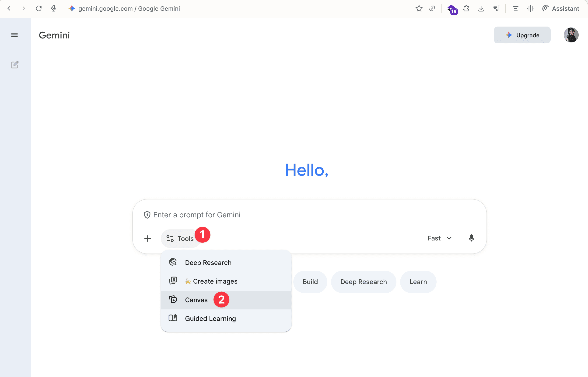
Task: Pick Create images from Tools menu
Action: (215, 281)
